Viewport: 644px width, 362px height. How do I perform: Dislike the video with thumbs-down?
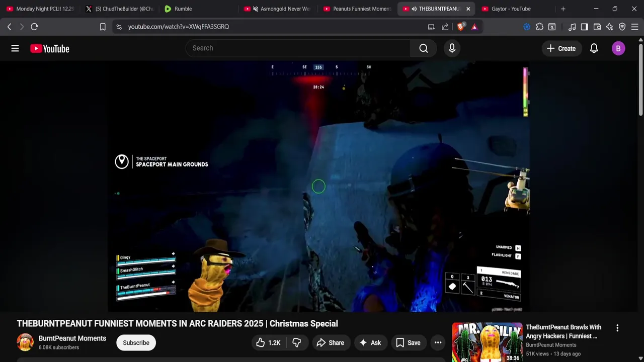[x=296, y=343]
